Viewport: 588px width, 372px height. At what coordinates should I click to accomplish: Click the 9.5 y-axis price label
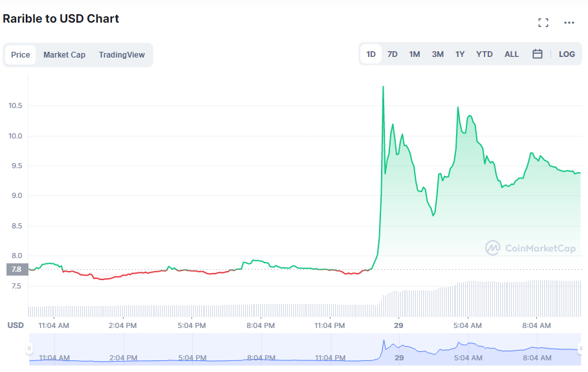click(17, 166)
